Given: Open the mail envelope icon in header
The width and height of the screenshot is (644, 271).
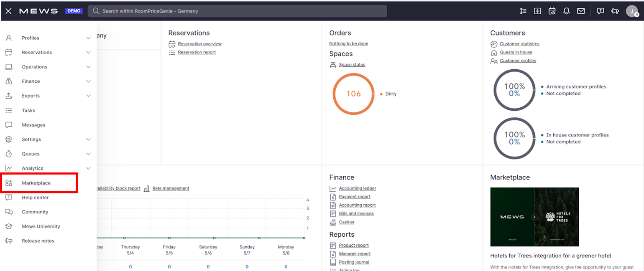Looking at the screenshot, I should [x=581, y=11].
